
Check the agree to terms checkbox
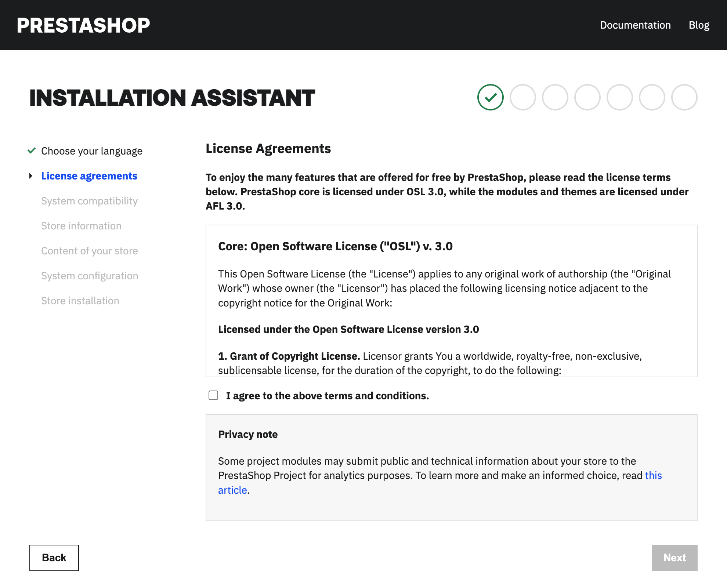[x=213, y=395]
